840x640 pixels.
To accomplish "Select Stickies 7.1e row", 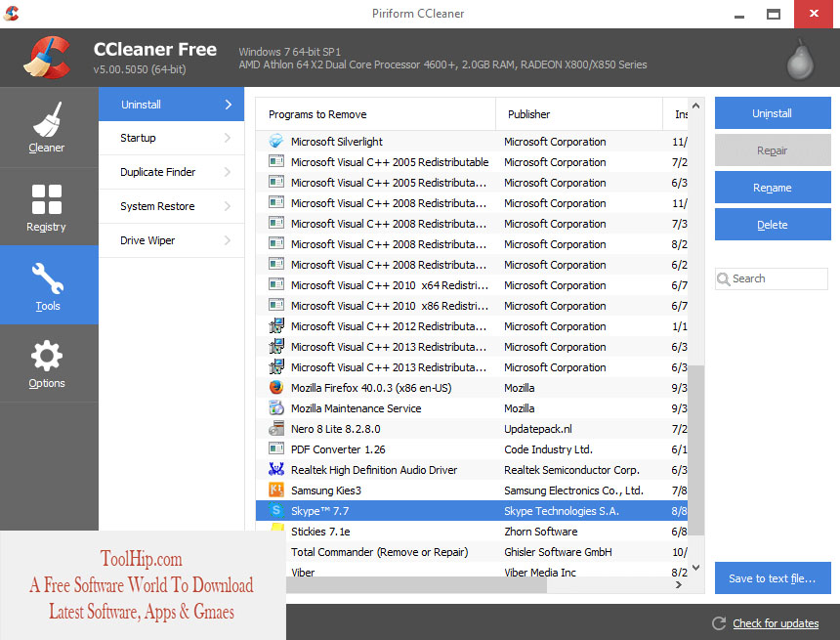I will point(472,532).
